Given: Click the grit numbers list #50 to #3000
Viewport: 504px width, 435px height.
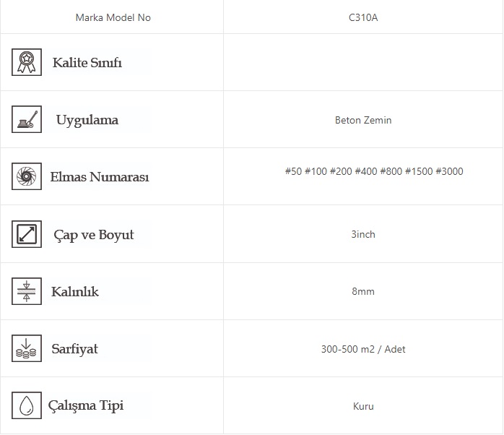Looking at the screenshot, I should (x=374, y=171).
